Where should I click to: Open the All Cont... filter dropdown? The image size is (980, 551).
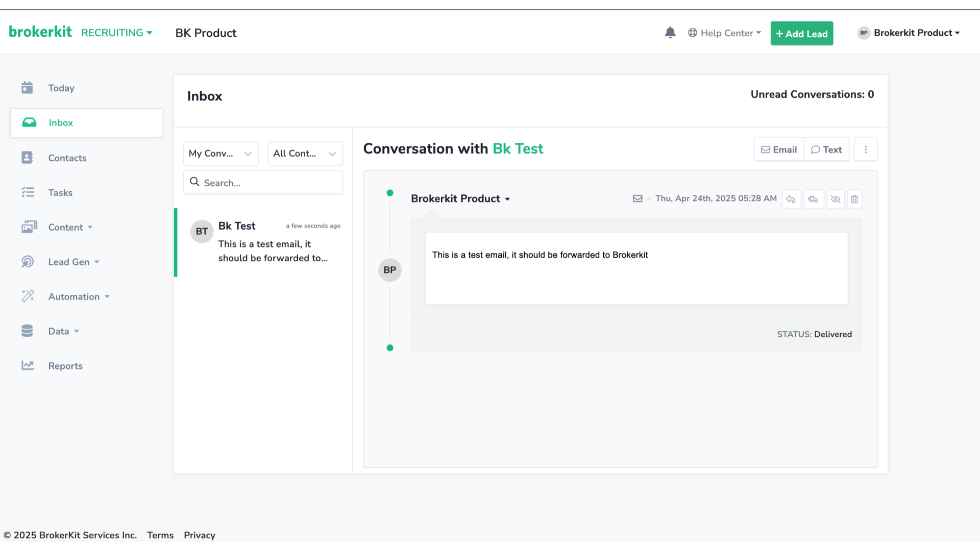coord(305,154)
